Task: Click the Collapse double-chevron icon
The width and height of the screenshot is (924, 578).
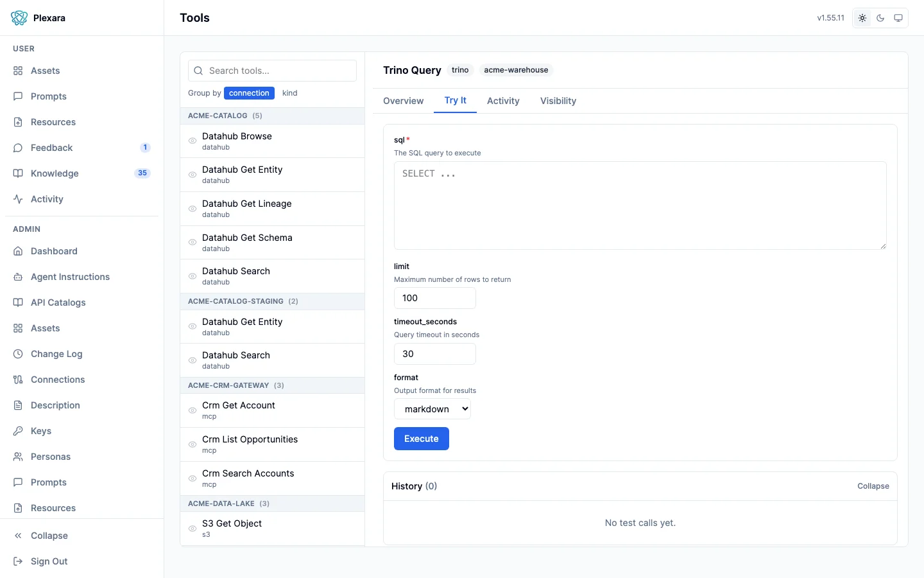Action: point(18,536)
